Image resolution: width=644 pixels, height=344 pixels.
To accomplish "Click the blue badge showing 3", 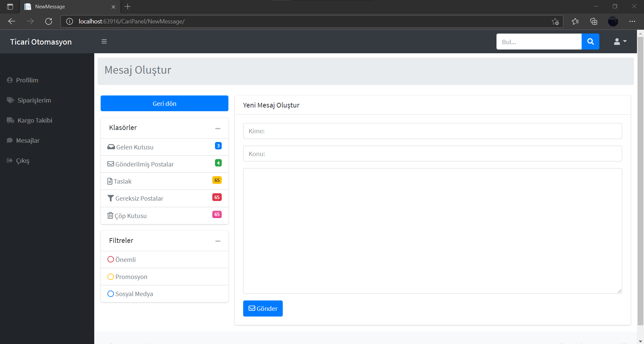I will pos(218,146).
